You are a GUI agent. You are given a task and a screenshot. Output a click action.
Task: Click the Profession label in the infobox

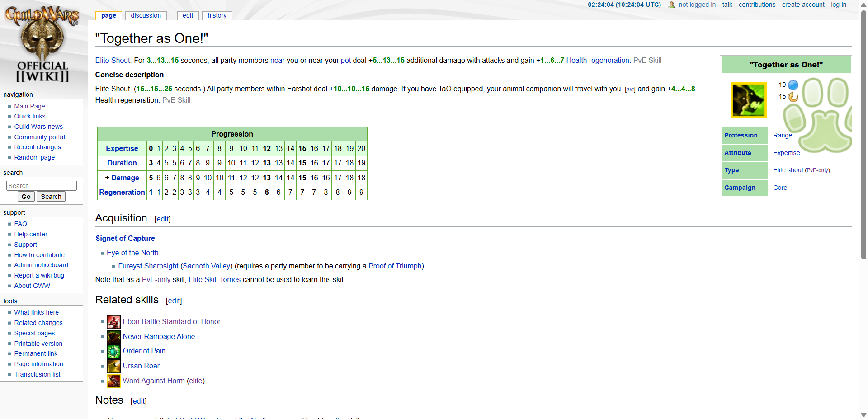coord(741,135)
